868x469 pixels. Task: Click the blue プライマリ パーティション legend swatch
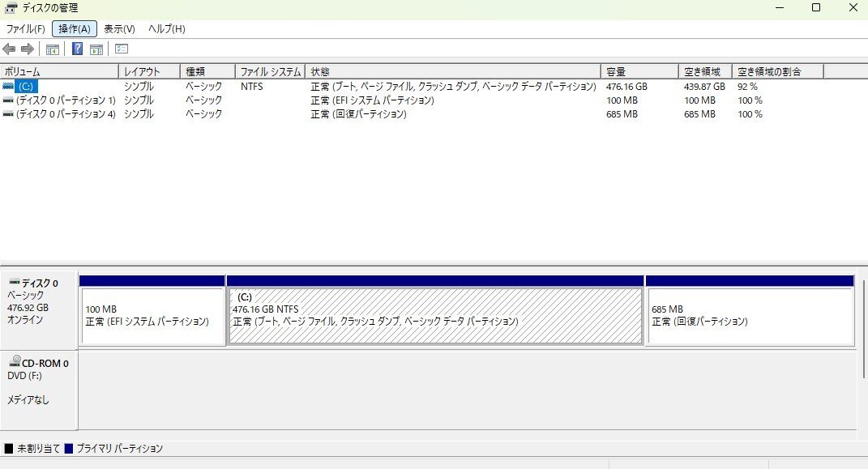pyautogui.click(x=69, y=449)
